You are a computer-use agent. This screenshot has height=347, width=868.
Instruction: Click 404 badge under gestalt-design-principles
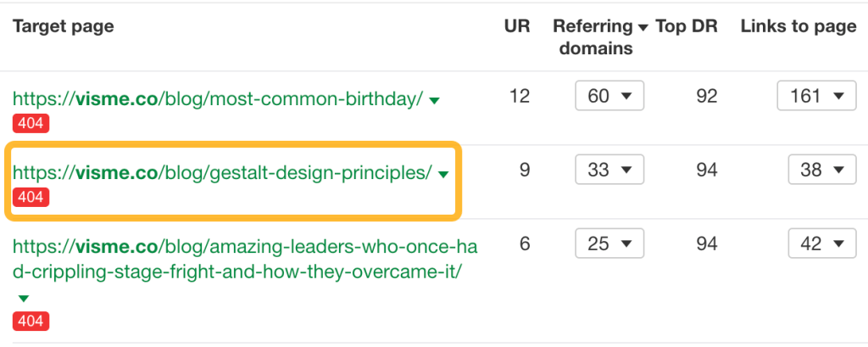point(31,197)
